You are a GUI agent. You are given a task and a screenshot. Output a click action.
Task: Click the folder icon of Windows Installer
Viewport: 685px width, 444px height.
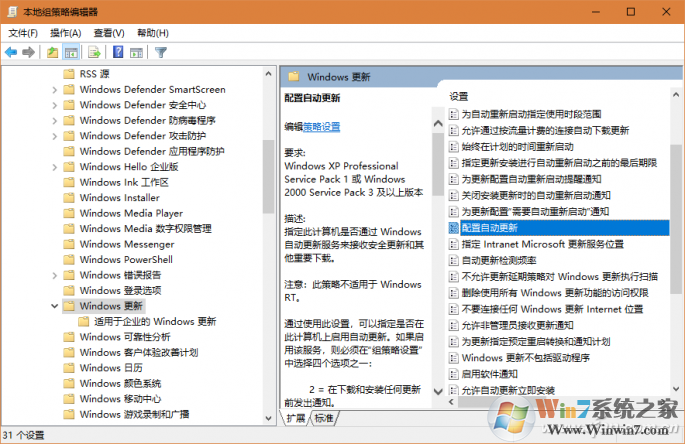point(69,198)
